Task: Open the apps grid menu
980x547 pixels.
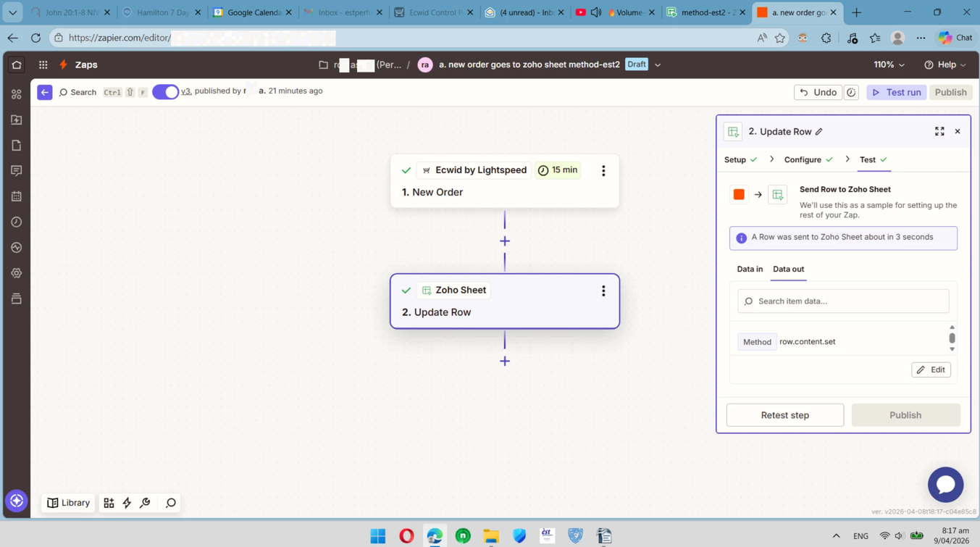Action: click(43, 64)
